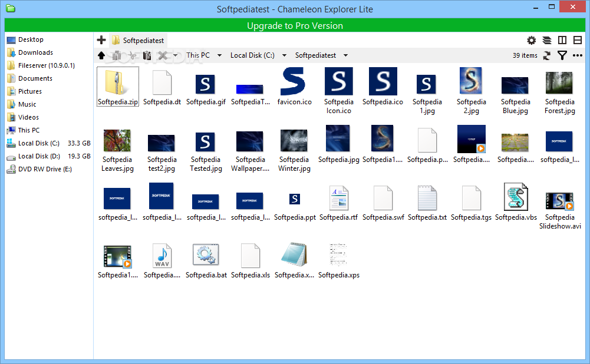Expand This PC breadcrumb dropdown arrow

click(x=219, y=55)
